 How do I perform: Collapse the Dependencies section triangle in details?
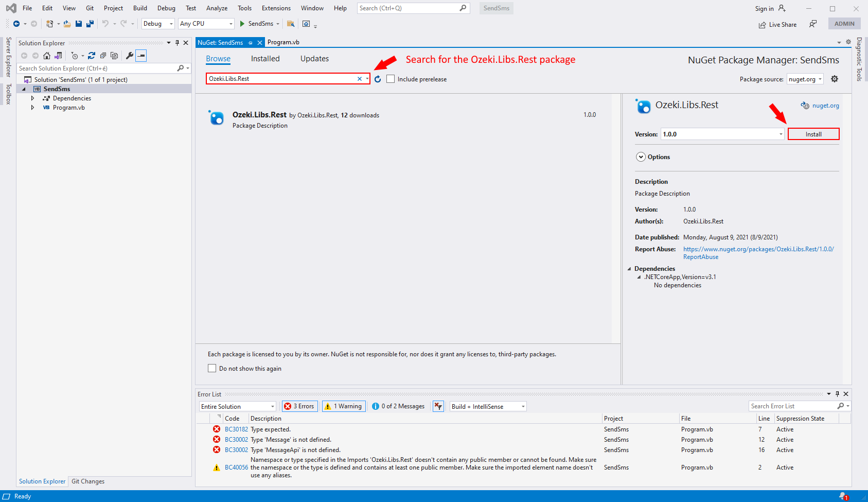(629, 269)
